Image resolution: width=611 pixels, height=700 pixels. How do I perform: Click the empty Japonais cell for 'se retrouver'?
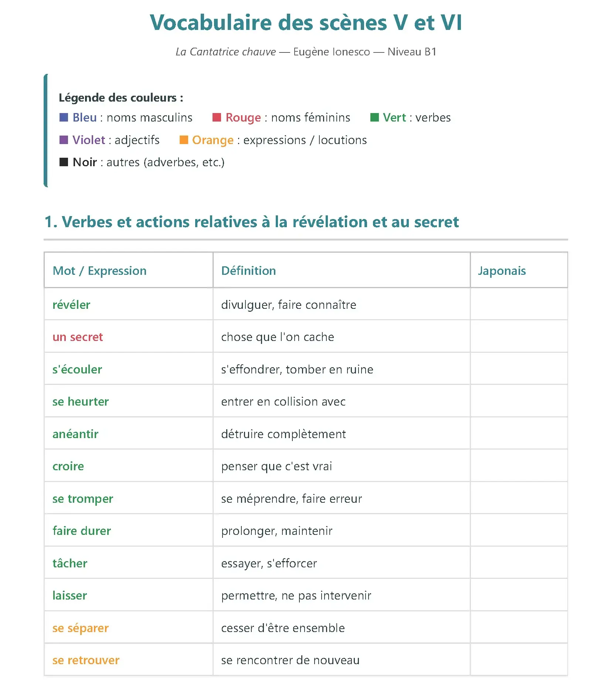pyautogui.click(x=519, y=660)
